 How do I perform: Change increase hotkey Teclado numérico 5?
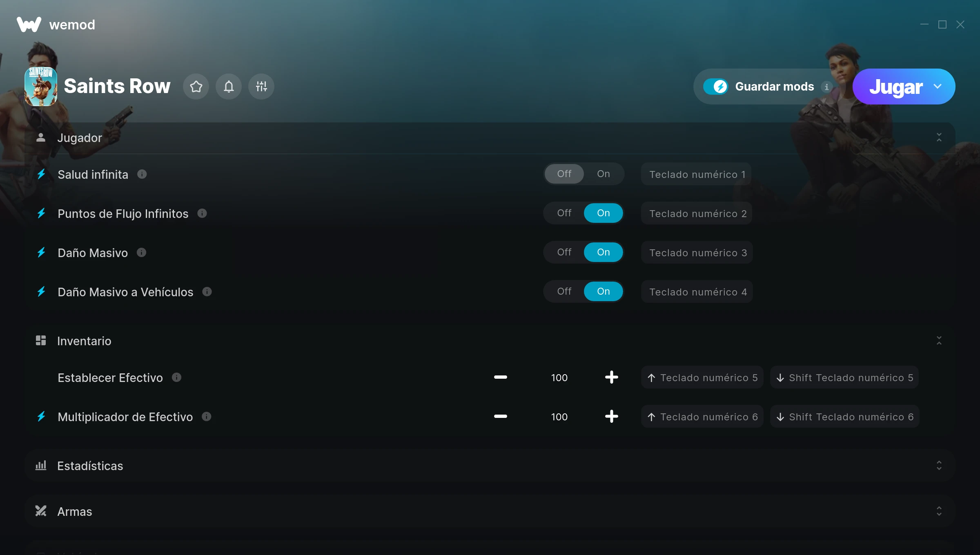[x=702, y=377]
